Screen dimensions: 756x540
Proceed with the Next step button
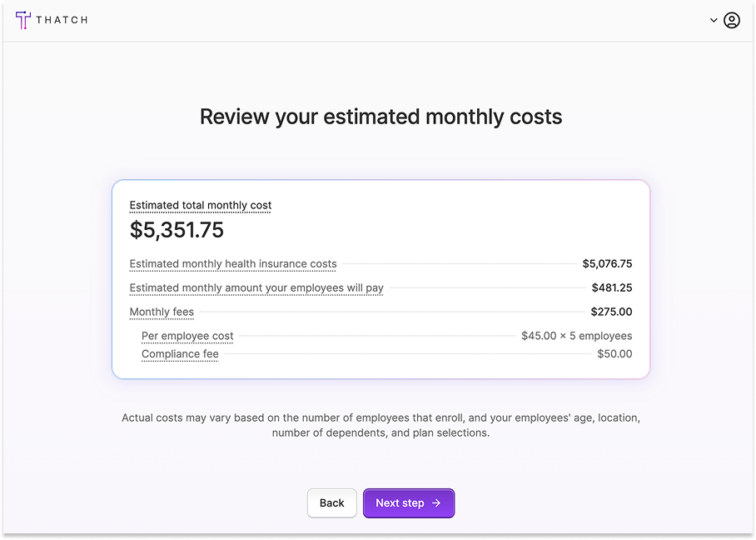tap(408, 502)
